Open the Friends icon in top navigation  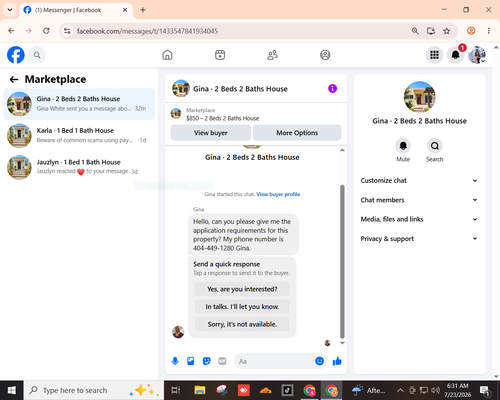click(272, 55)
